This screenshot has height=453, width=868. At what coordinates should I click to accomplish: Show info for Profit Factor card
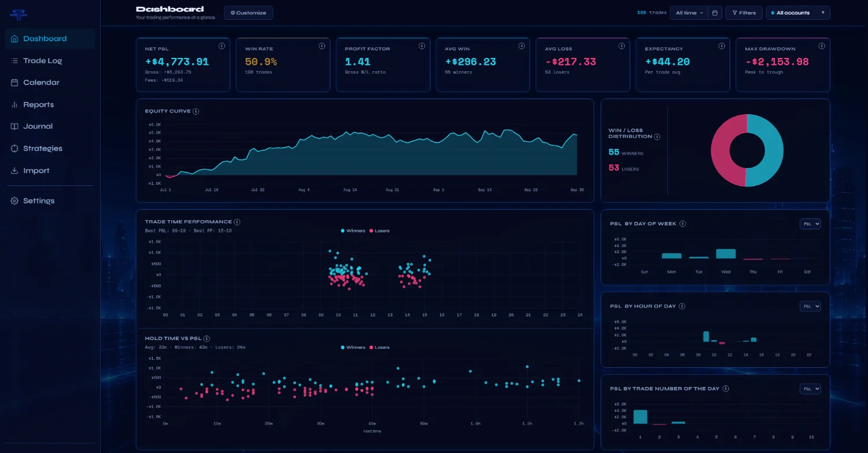[422, 46]
